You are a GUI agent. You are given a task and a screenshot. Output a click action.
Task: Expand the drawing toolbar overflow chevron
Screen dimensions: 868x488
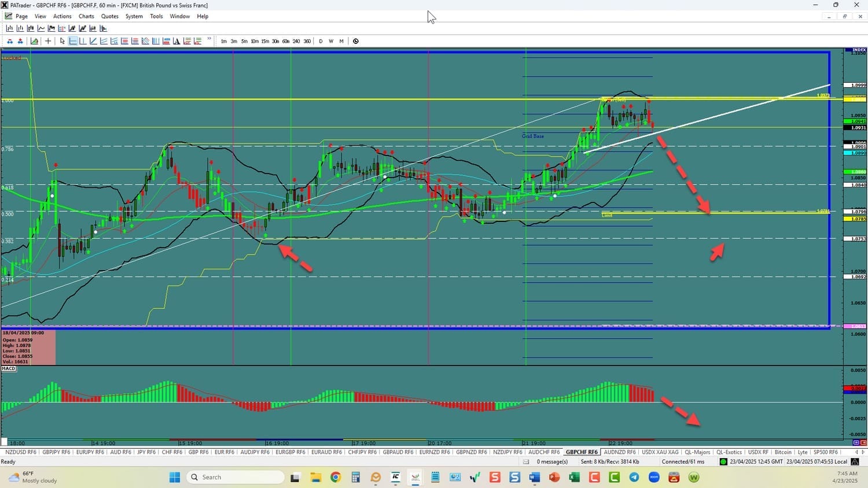pos(209,40)
